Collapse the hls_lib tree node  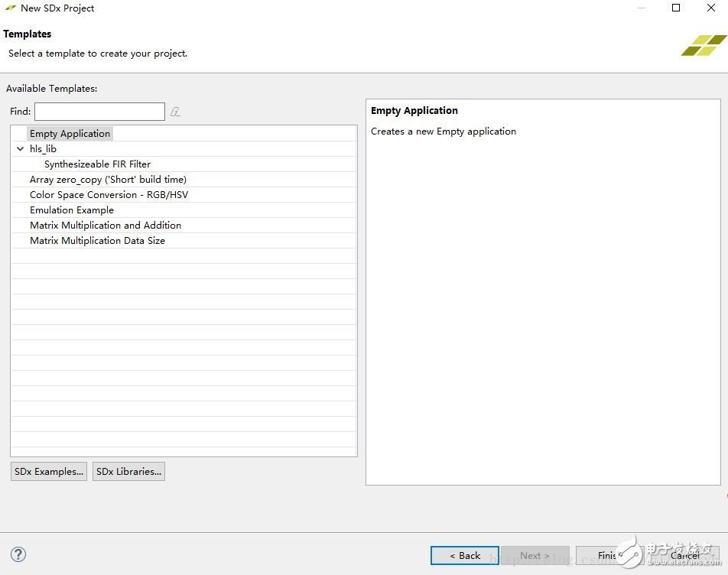[x=20, y=149]
